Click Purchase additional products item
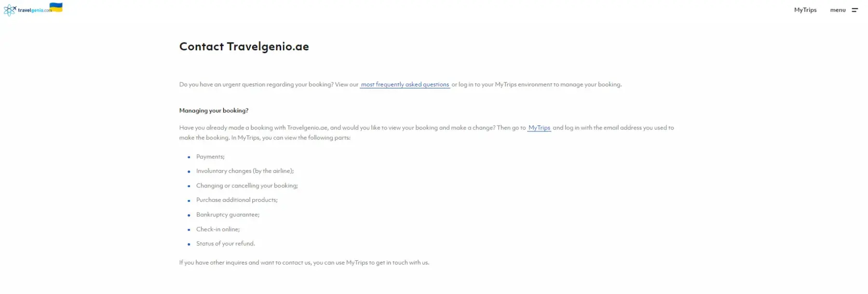 (237, 200)
